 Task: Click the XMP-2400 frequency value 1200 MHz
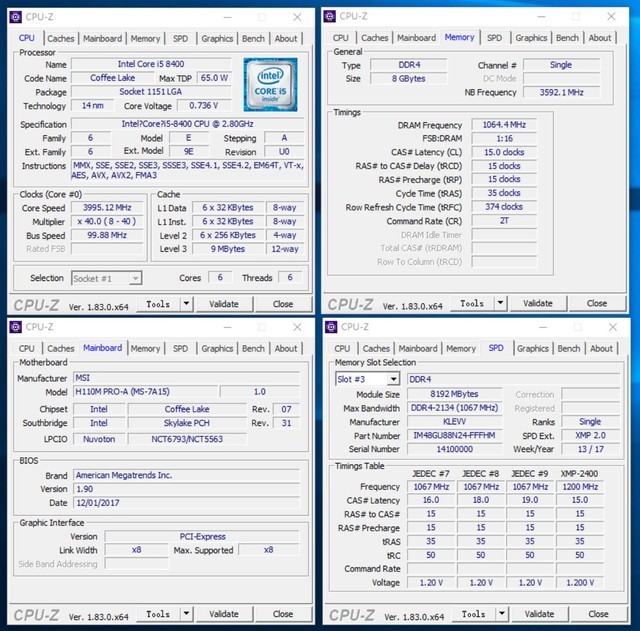(580, 487)
